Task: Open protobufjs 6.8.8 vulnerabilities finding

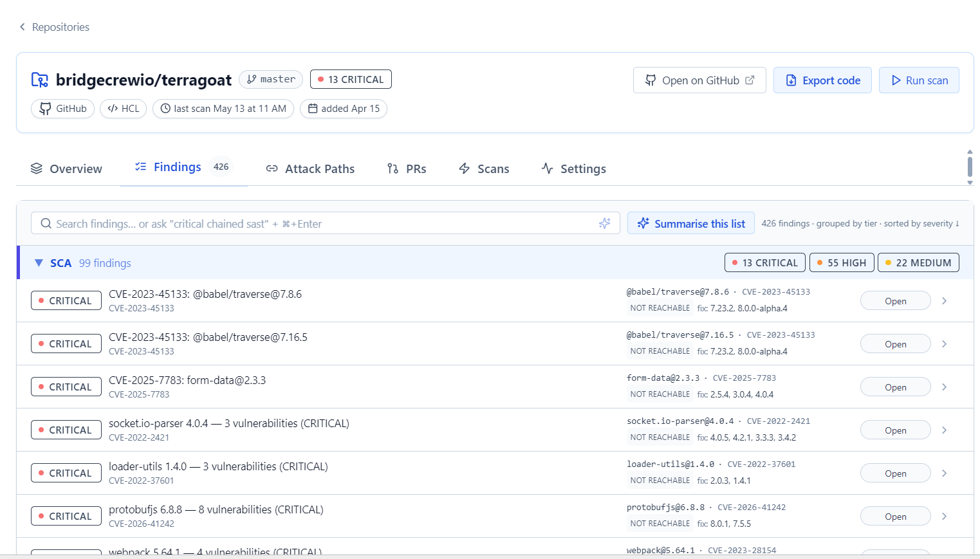Action: pos(216,509)
